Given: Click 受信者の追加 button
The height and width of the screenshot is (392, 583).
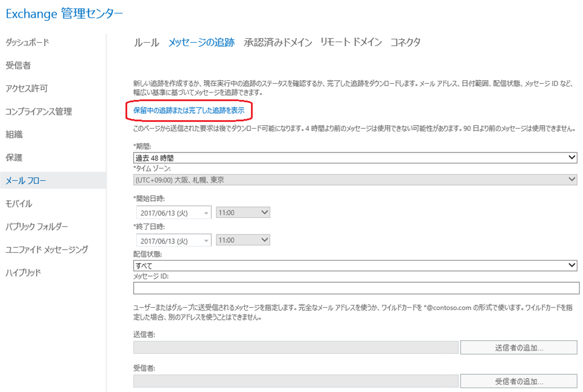Looking at the screenshot, I should click(519, 381).
